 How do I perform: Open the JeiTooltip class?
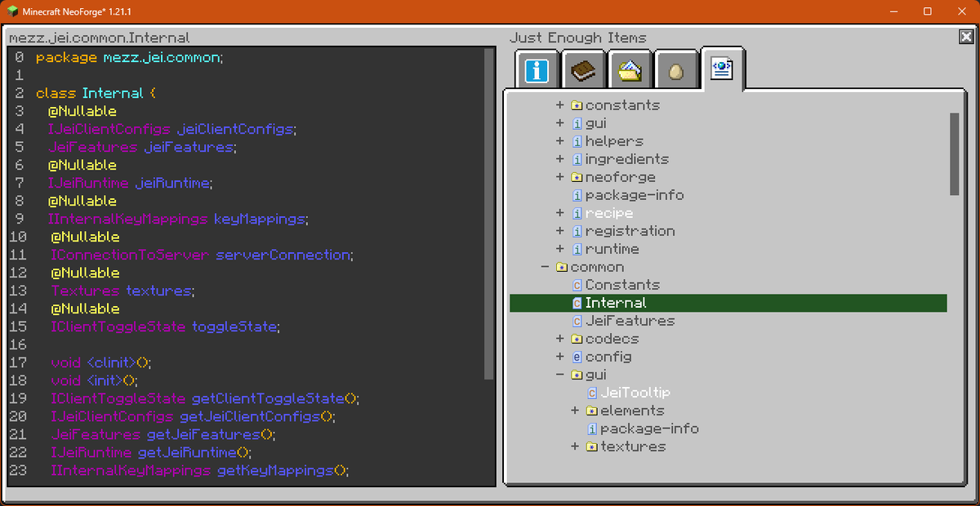(635, 393)
